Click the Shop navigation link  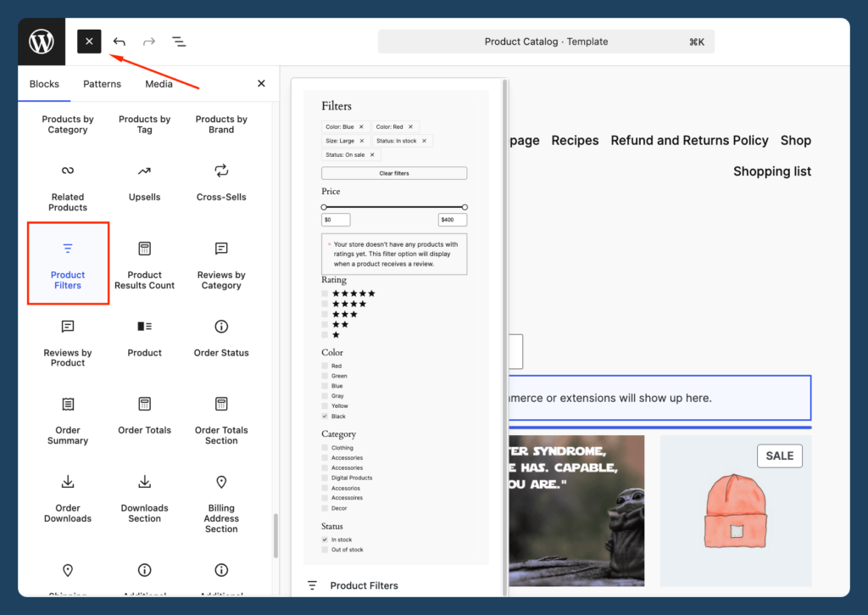[795, 141]
